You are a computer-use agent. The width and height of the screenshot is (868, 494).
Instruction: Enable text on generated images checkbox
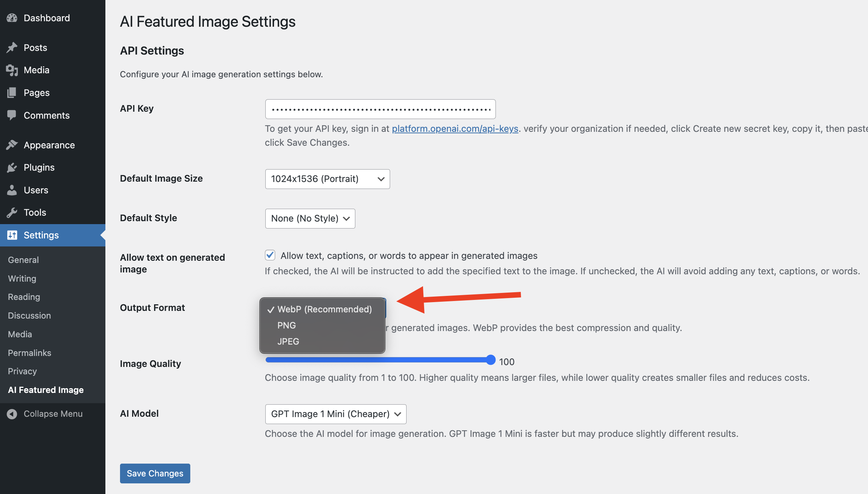[x=270, y=255]
